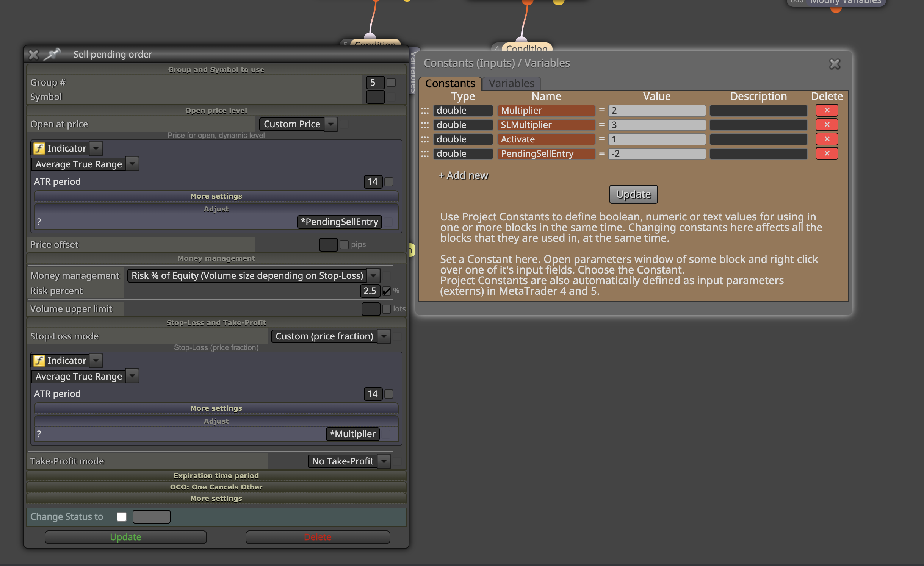The image size is (924, 566).
Task: Pin the Sell pending order panel
Action: point(52,54)
